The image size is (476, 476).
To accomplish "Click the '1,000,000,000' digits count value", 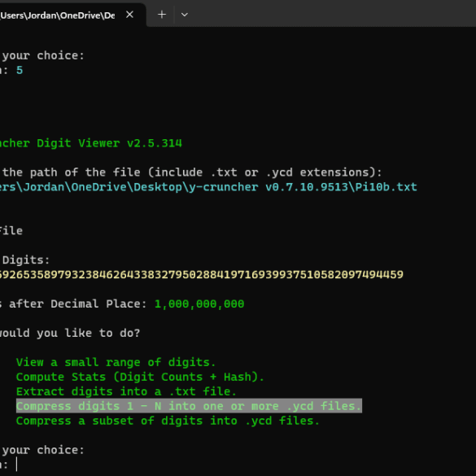I will pos(199,304).
